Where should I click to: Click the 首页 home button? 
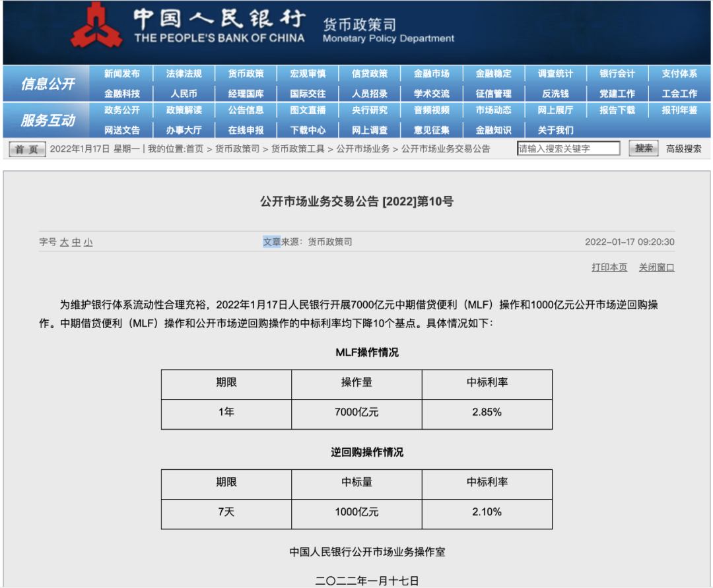click(x=27, y=149)
